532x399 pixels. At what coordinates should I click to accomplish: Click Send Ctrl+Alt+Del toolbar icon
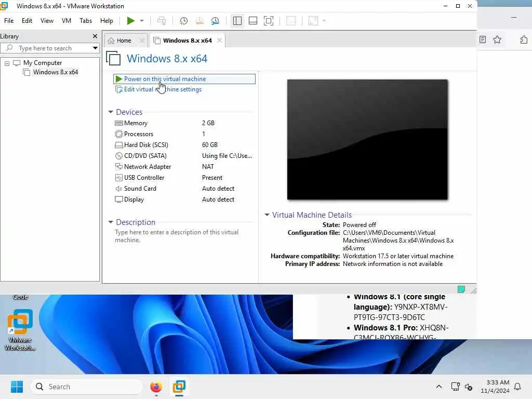pyautogui.click(x=162, y=21)
